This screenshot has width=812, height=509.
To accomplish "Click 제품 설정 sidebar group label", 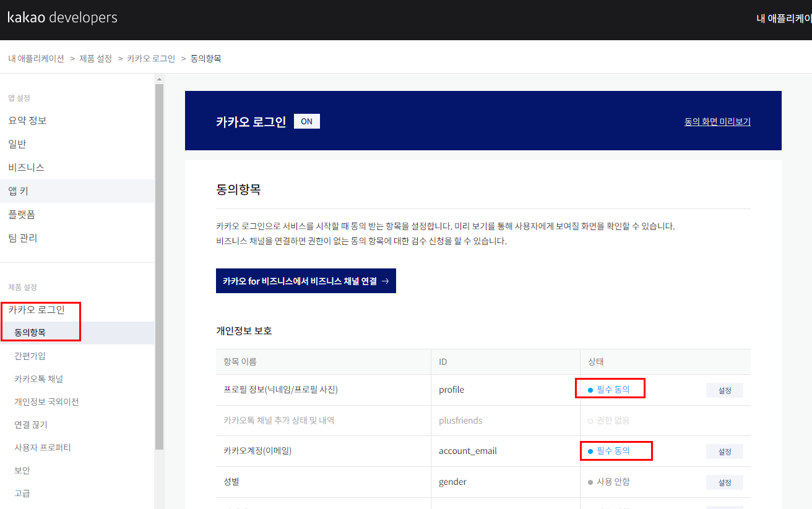I will click(x=22, y=287).
